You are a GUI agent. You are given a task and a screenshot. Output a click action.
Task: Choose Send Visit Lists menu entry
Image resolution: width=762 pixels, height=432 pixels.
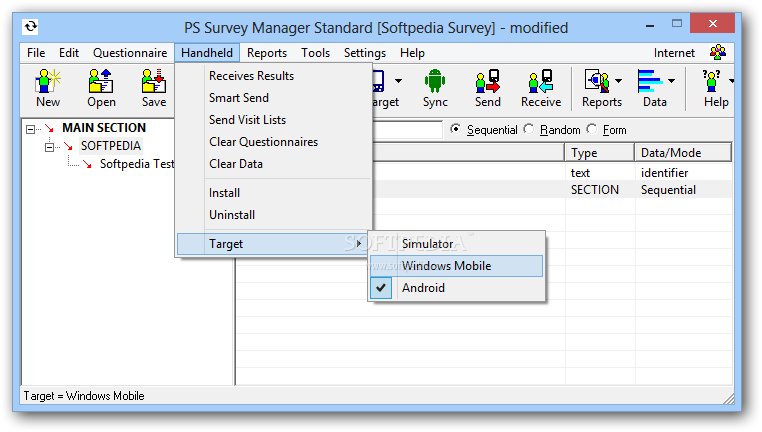[x=274, y=120]
